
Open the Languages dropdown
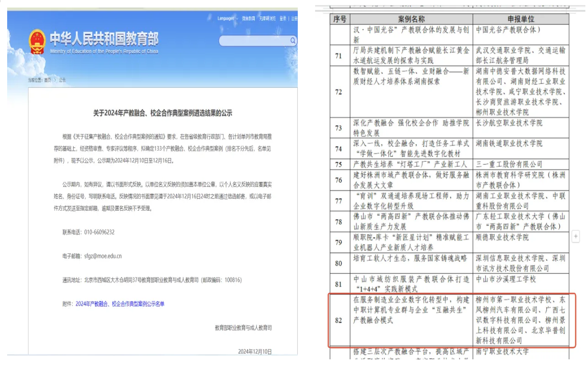coord(228,18)
